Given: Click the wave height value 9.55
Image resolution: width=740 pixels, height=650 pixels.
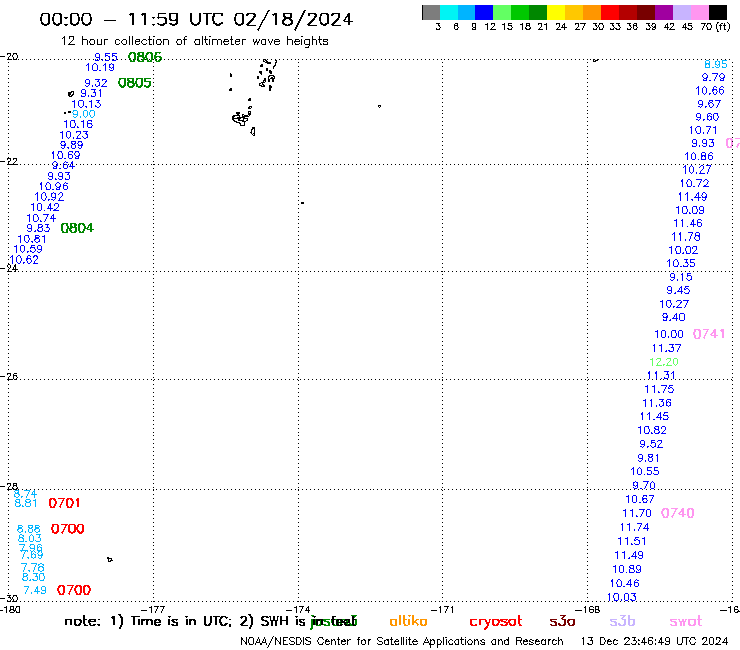Looking at the screenshot, I should tap(106, 57).
